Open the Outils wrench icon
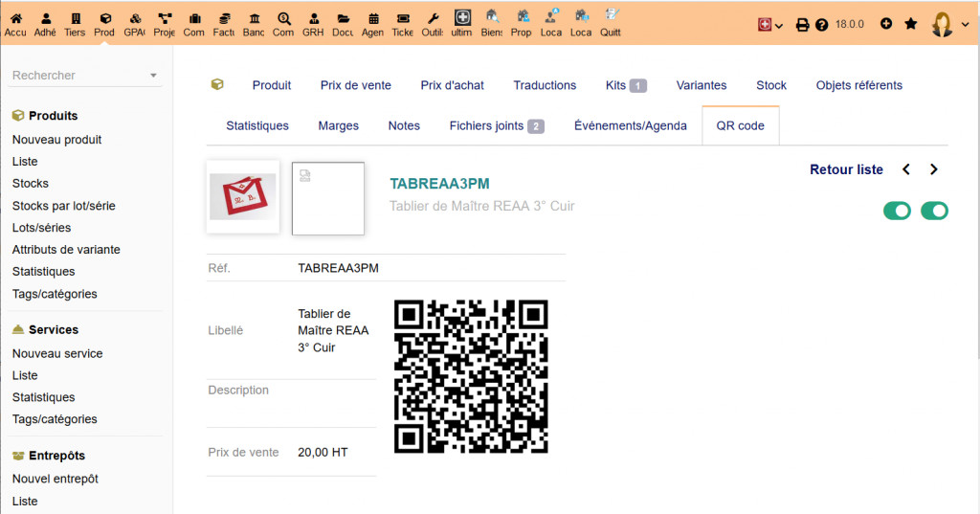Image resolution: width=980 pixels, height=514 pixels. point(433,24)
